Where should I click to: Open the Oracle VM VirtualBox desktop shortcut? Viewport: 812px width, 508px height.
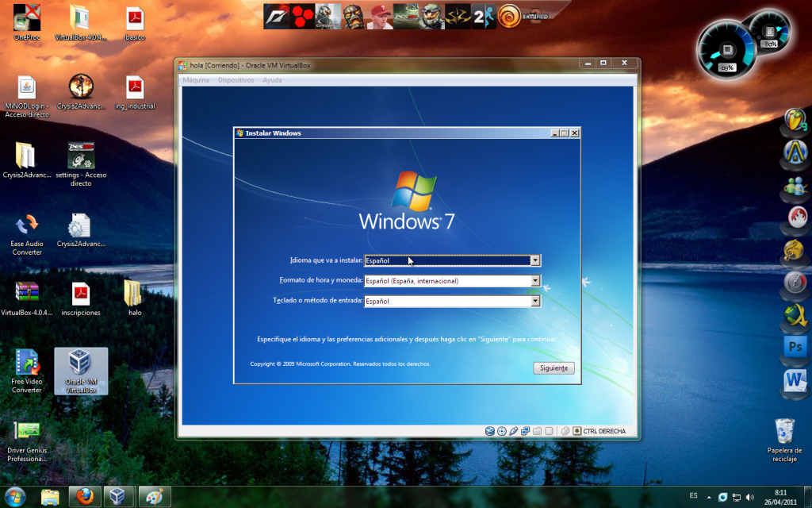point(81,371)
